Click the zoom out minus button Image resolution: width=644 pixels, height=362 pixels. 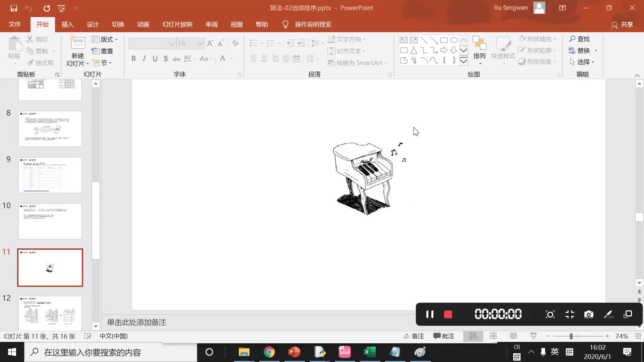point(548,336)
